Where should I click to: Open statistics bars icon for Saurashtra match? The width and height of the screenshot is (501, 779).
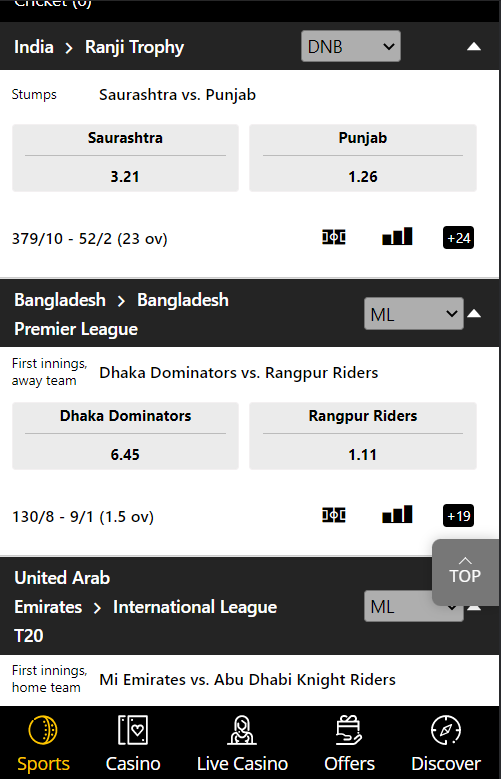point(397,236)
